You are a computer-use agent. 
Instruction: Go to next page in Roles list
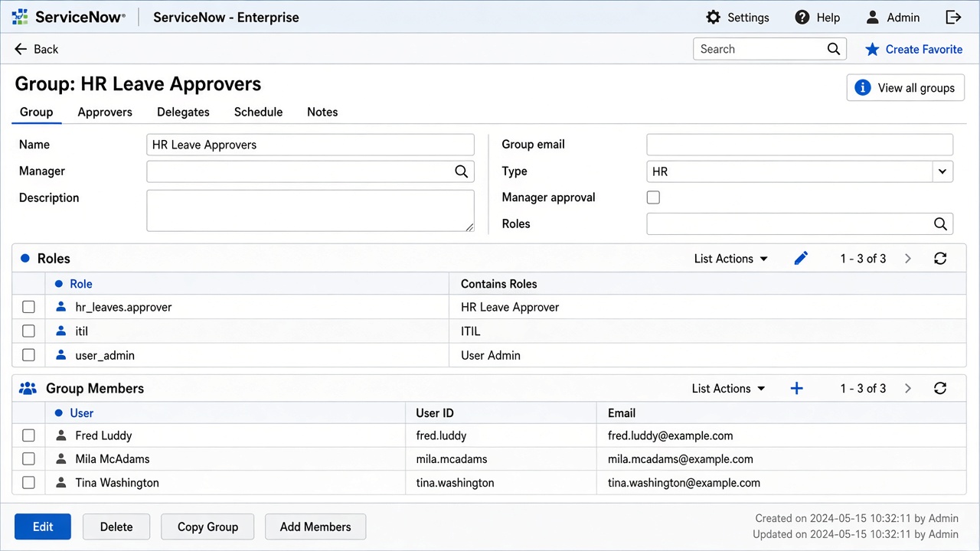(908, 259)
